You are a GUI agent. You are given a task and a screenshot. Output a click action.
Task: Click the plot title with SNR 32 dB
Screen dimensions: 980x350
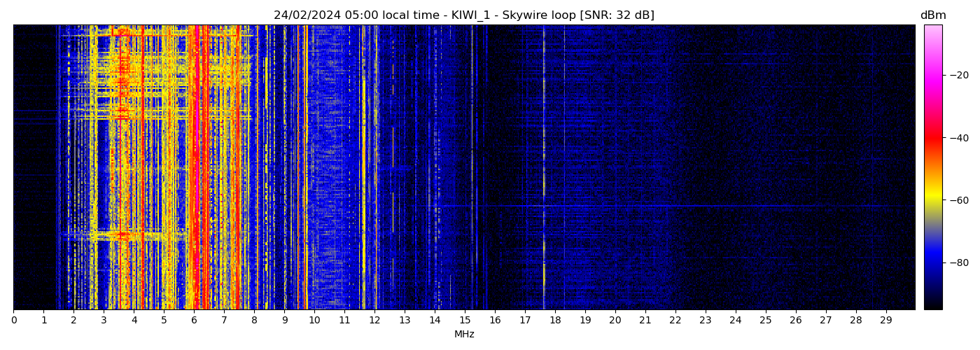pos(463,15)
